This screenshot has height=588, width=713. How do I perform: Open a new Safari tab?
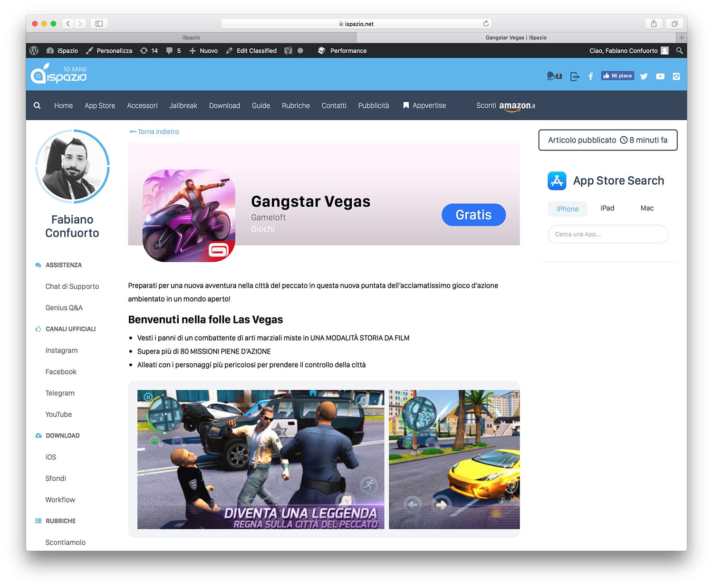pyautogui.click(x=682, y=38)
